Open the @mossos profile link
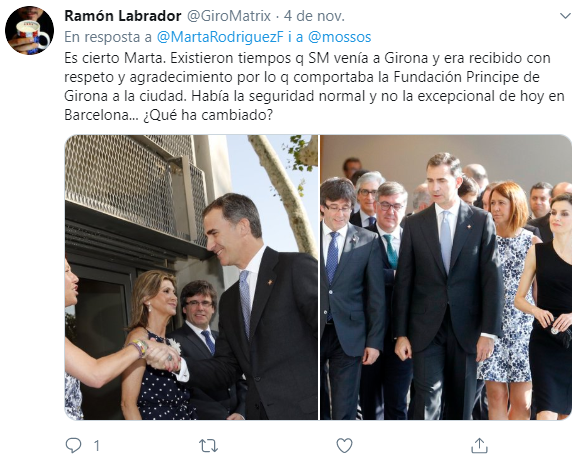The image size is (572, 460). [x=339, y=37]
